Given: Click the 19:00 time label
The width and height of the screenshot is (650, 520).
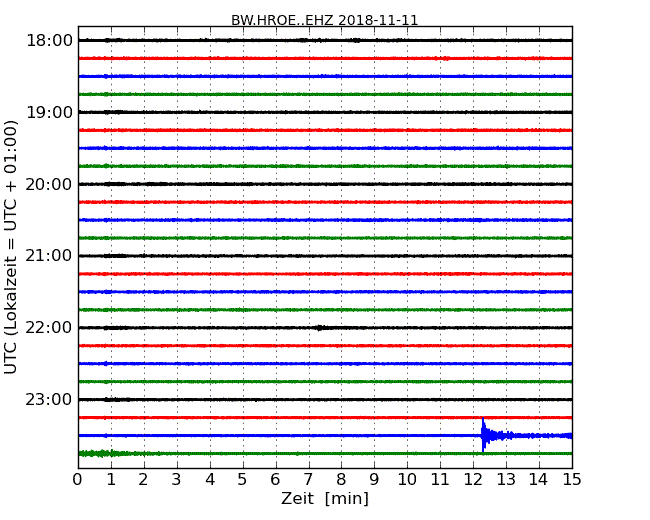Looking at the screenshot, I should [x=49, y=112].
